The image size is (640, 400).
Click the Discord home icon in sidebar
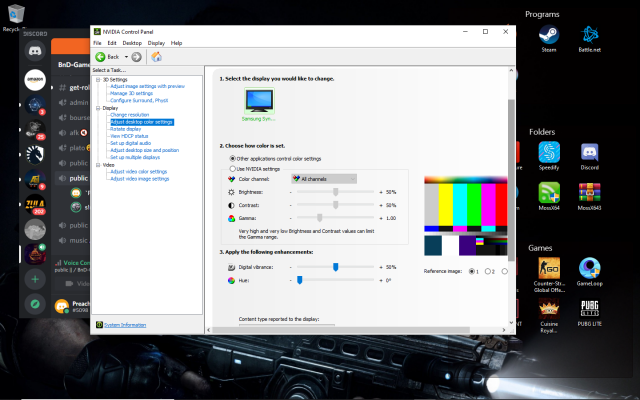tap(34, 49)
